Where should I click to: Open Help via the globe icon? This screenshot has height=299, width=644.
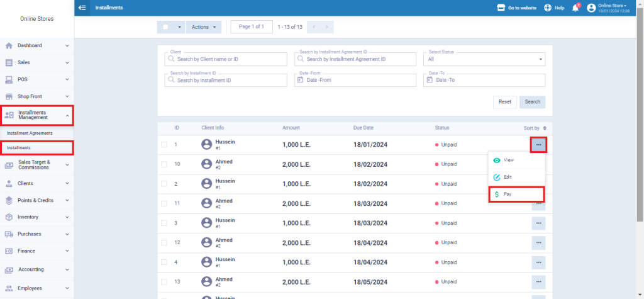coord(548,8)
